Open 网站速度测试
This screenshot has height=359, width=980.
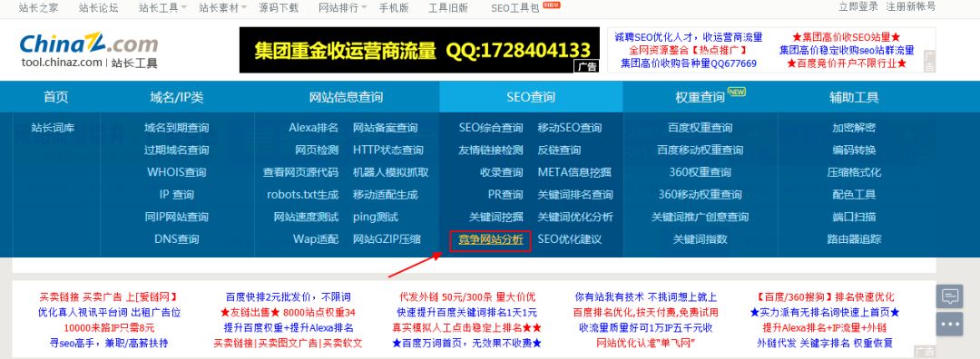[x=307, y=218]
